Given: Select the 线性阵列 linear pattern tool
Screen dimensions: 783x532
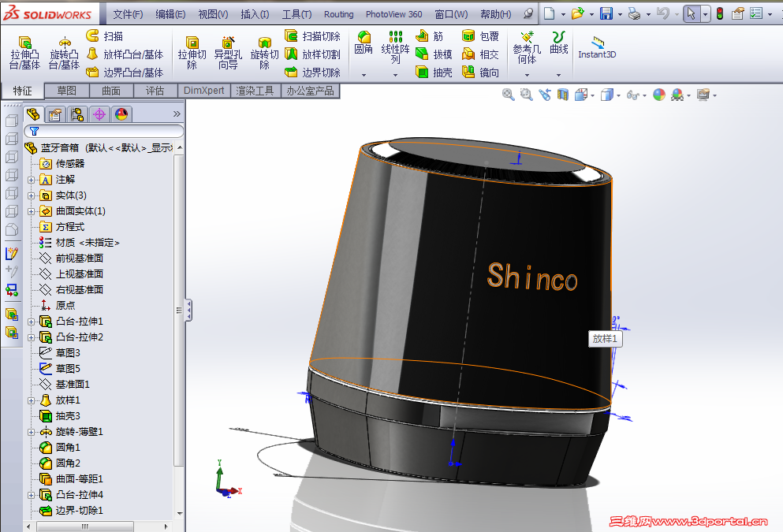Looking at the screenshot, I should pyautogui.click(x=395, y=47).
